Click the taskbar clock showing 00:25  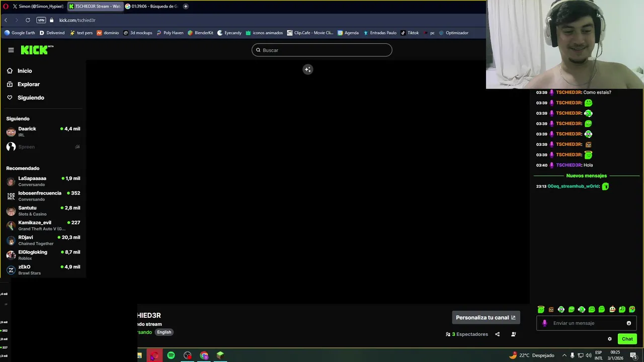coord(616,355)
